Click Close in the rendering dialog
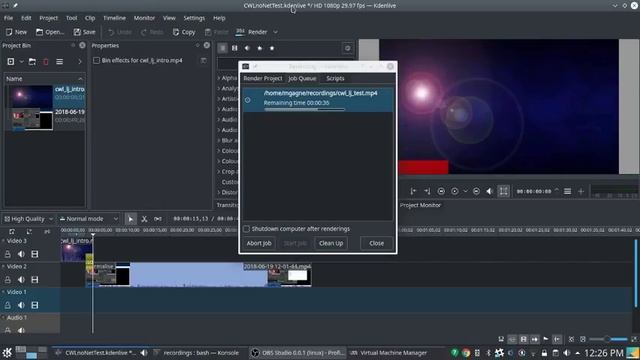The width and height of the screenshot is (640, 360). click(x=376, y=243)
